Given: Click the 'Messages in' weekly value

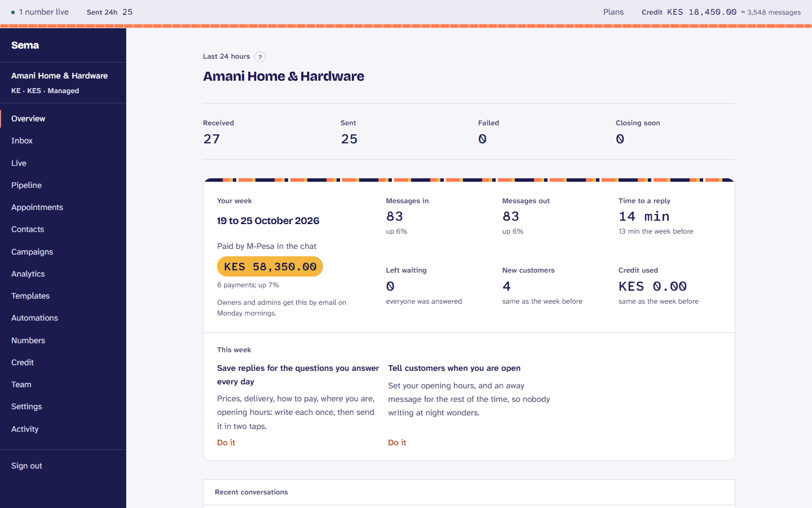Looking at the screenshot, I should pos(395,216).
